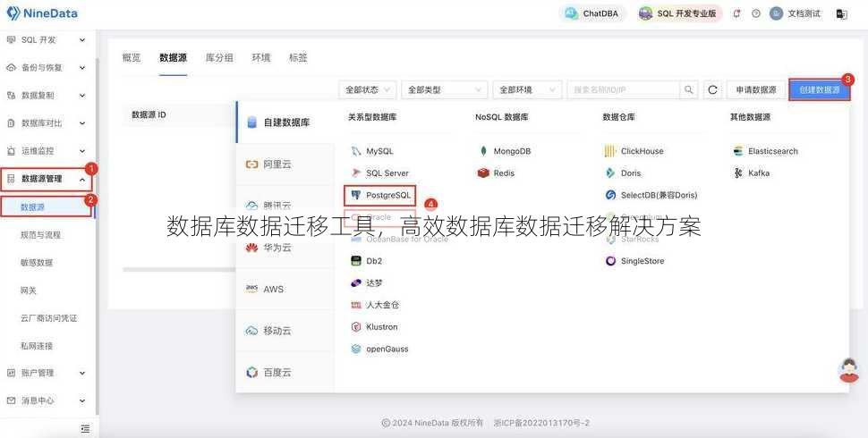The image size is (868, 438).
Task: Expand 账户管理 sidebar menu
Action: coord(47,373)
